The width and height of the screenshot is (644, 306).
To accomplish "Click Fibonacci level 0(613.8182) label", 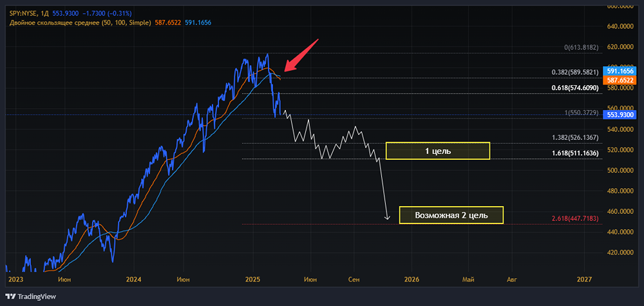I will pos(581,48).
